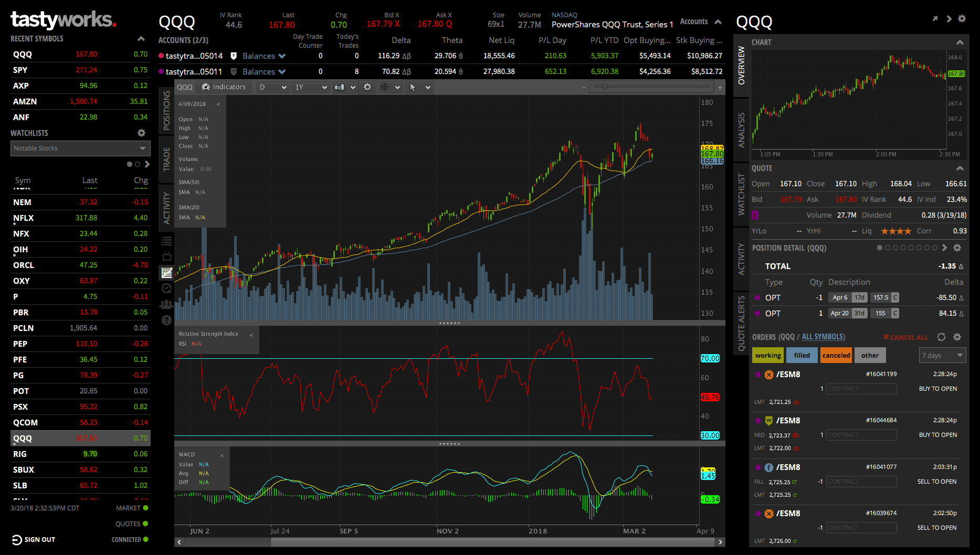Collapse the CHART section in overview
The image size is (980, 555).
click(x=960, y=42)
